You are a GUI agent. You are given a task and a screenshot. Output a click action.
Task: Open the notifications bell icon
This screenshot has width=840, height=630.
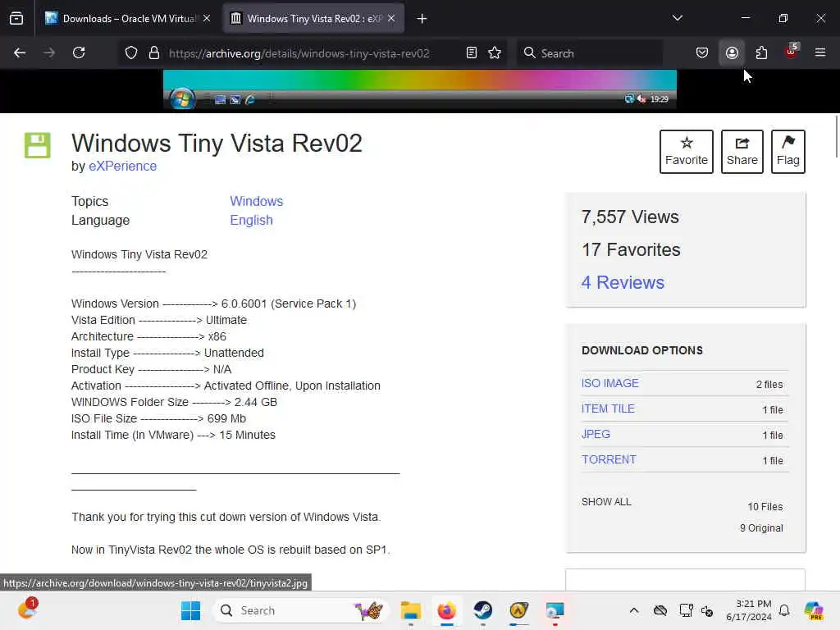click(x=784, y=610)
